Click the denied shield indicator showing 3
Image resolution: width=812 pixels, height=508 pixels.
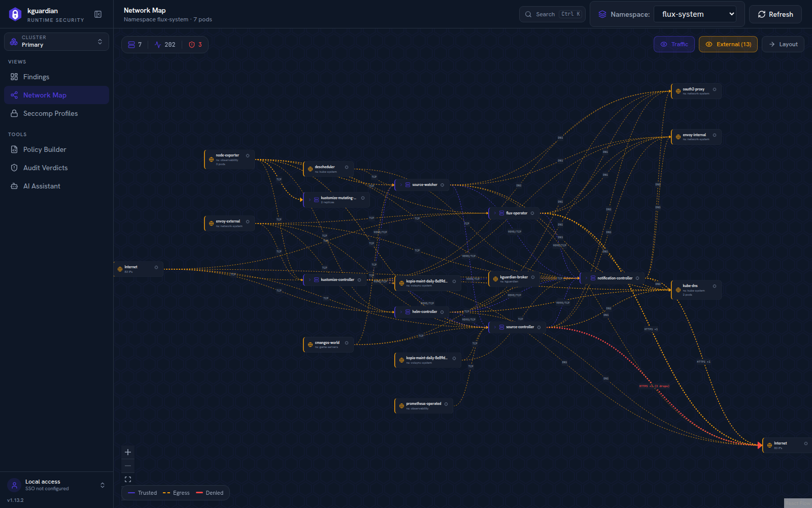click(195, 45)
